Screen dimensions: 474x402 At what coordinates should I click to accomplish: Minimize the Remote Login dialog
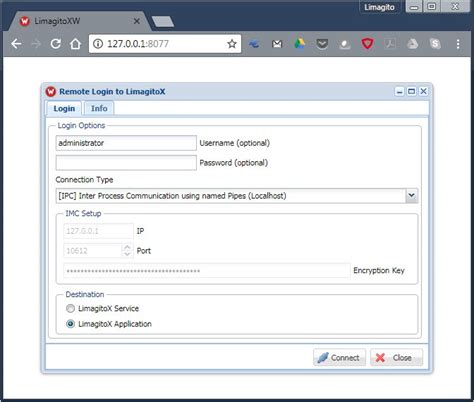click(x=399, y=91)
